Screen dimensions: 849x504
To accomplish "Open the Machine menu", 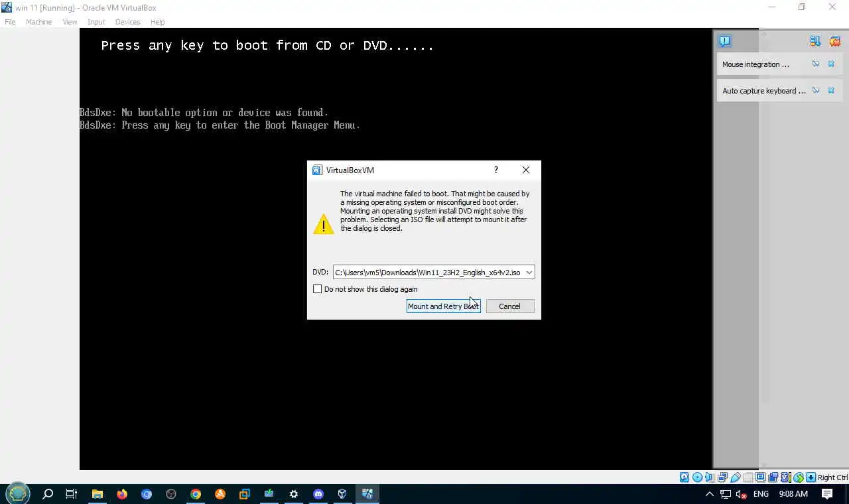I will pyautogui.click(x=38, y=22).
